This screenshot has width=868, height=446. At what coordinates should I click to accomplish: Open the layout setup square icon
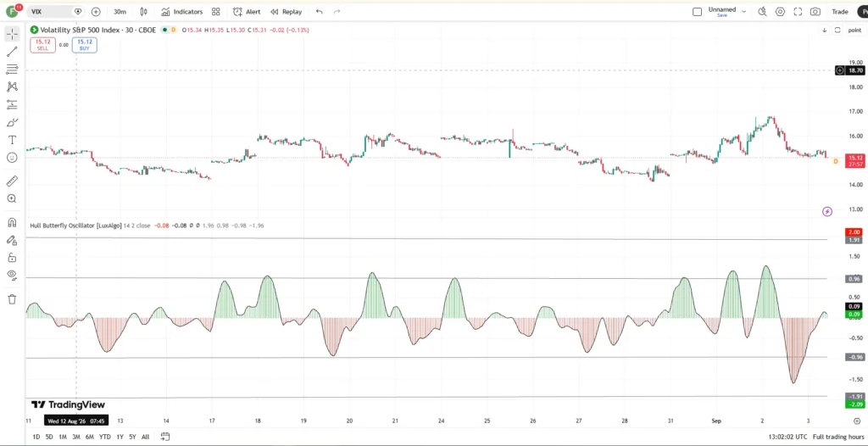[698, 12]
